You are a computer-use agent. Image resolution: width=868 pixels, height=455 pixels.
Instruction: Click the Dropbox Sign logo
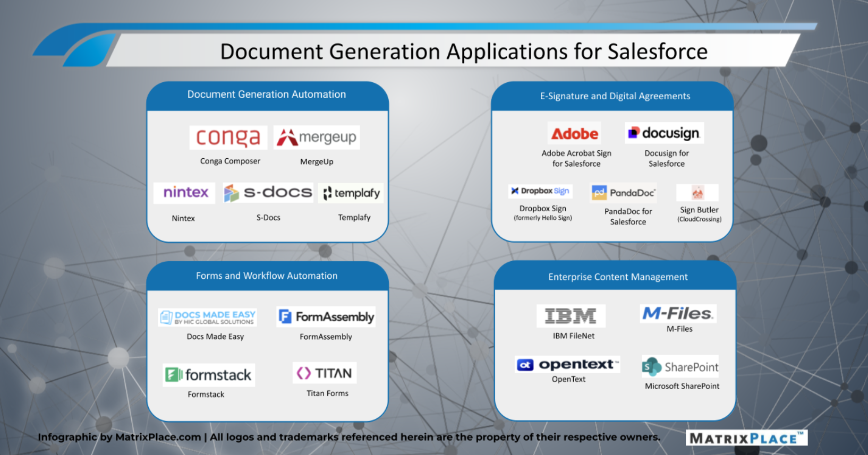540,191
